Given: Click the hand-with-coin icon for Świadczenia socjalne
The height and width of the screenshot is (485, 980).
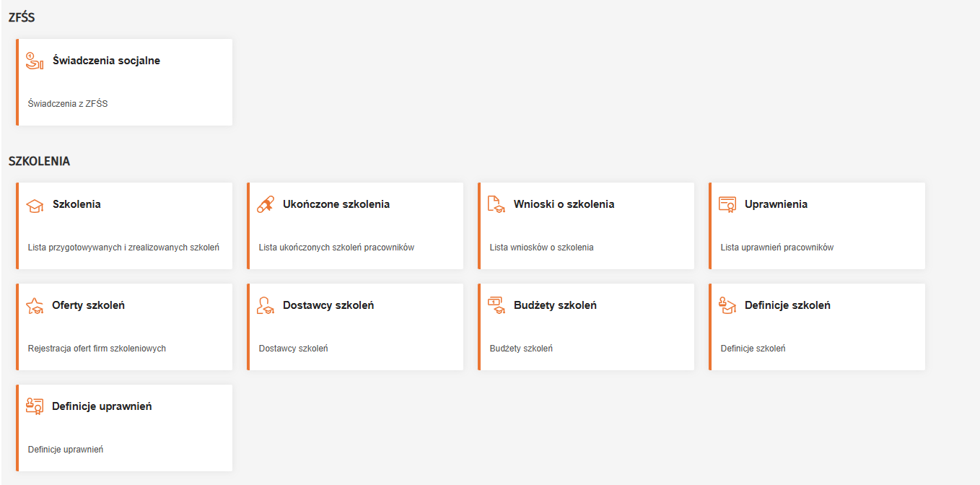Looking at the screenshot, I should [x=35, y=61].
